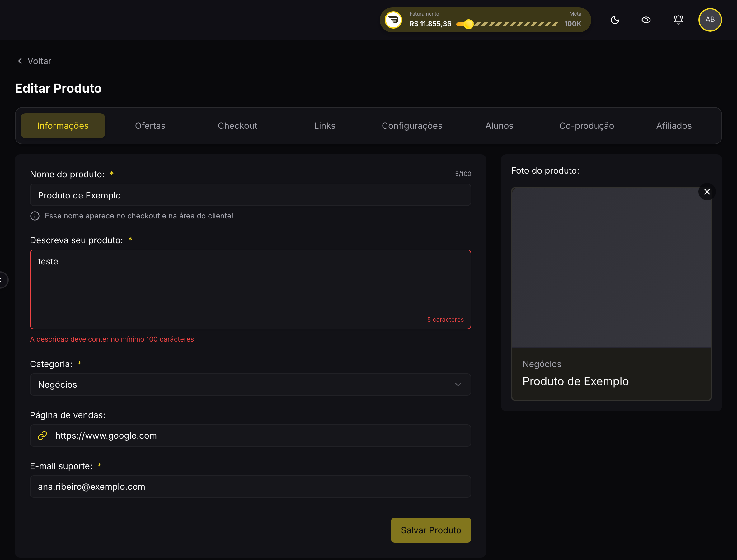This screenshot has height=560, width=737.
Task: Open the AB user avatar menu
Action: coord(710,20)
